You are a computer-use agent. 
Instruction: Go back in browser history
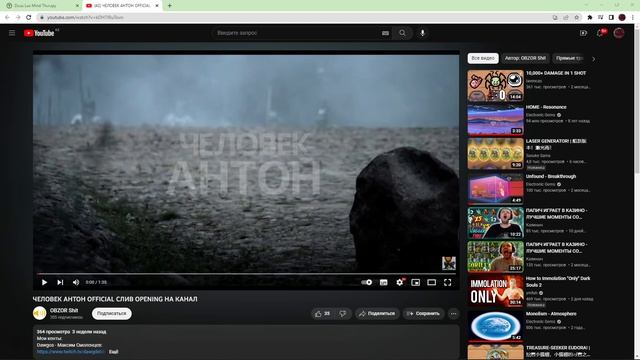tap(7, 17)
